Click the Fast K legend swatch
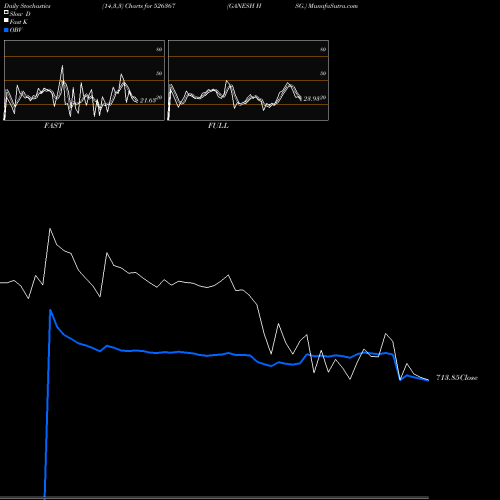 [6, 21]
